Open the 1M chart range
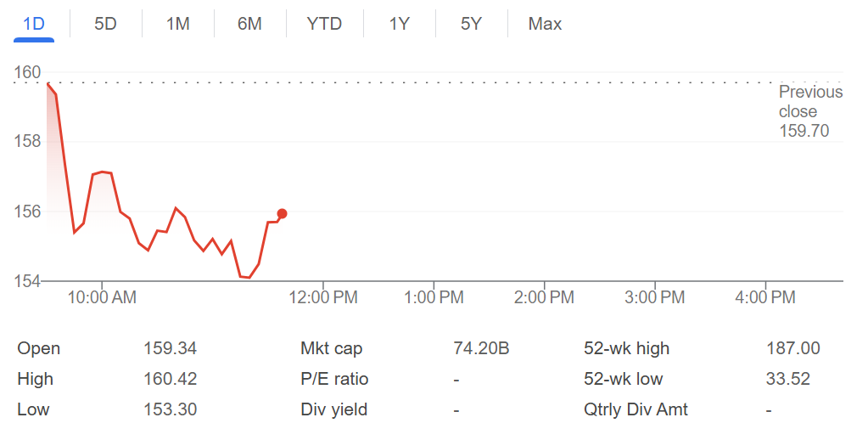The height and width of the screenshot is (440, 868). [x=177, y=24]
